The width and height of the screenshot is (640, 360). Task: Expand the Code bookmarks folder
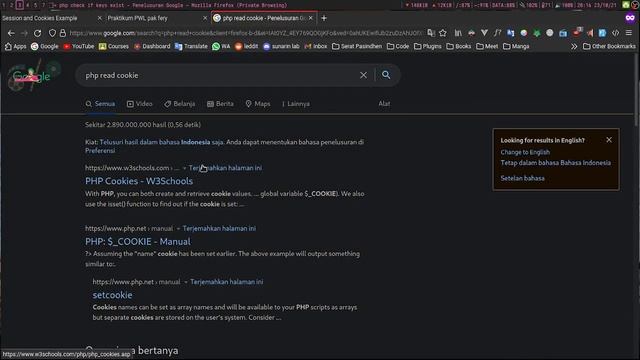click(398, 47)
